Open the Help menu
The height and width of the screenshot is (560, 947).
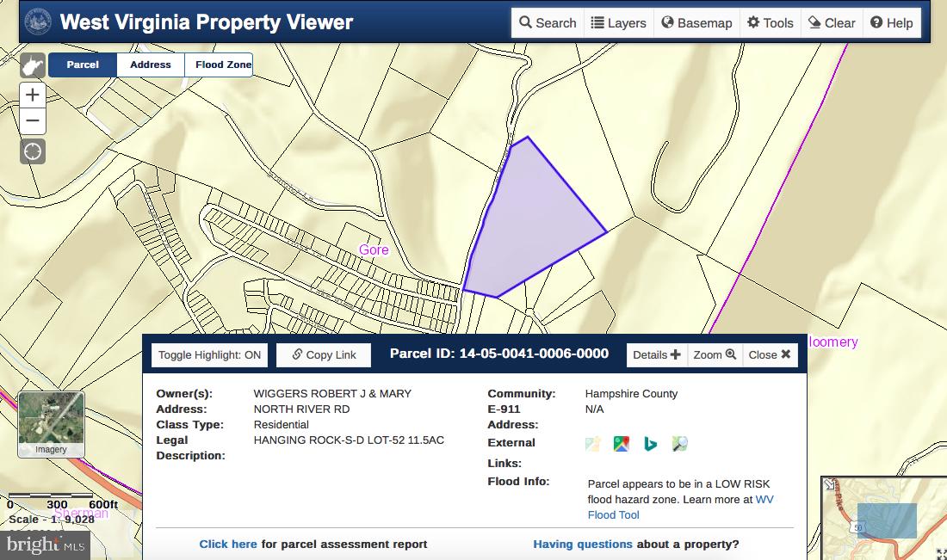coord(891,23)
